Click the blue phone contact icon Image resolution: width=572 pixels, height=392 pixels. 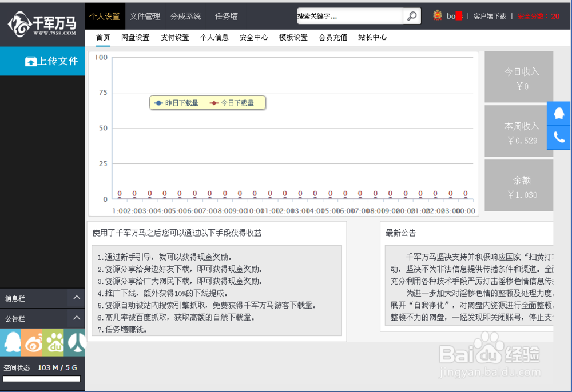coord(558,137)
